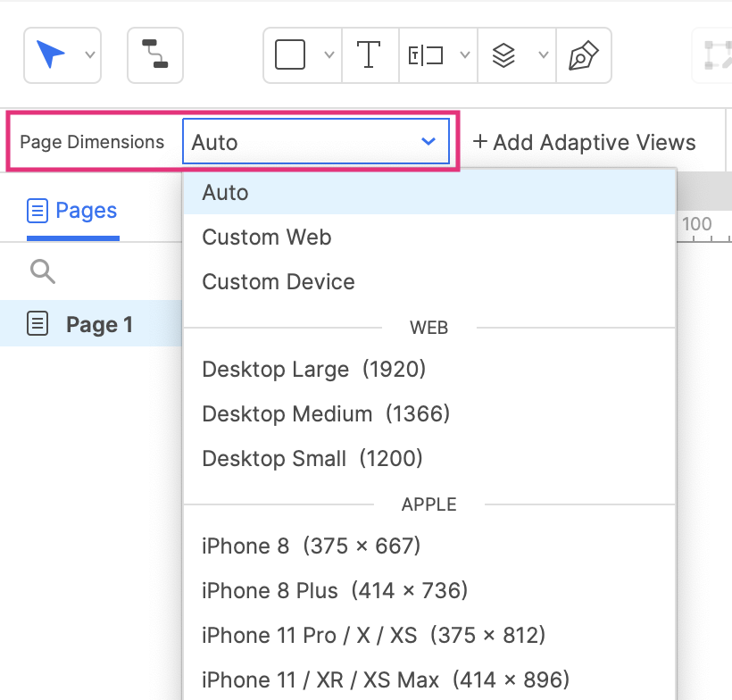Collapse the Page Dimensions dropdown
The height and width of the screenshot is (700, 732).
point(428,142)
